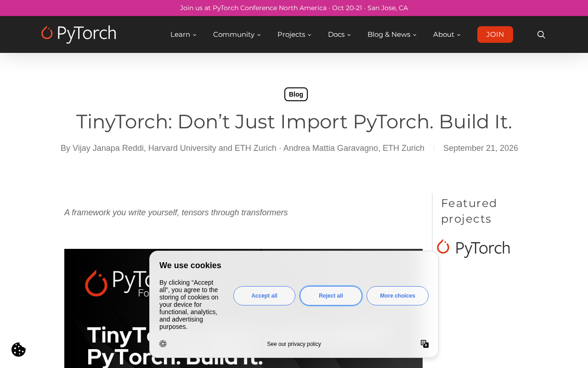This screenshot has width=588, height=368.
Task: Click the Blog category tag
Action: [296, 94]
